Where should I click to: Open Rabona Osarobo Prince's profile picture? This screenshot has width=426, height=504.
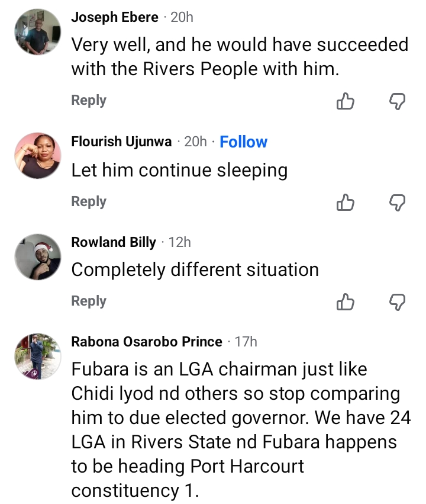(37, 356)
